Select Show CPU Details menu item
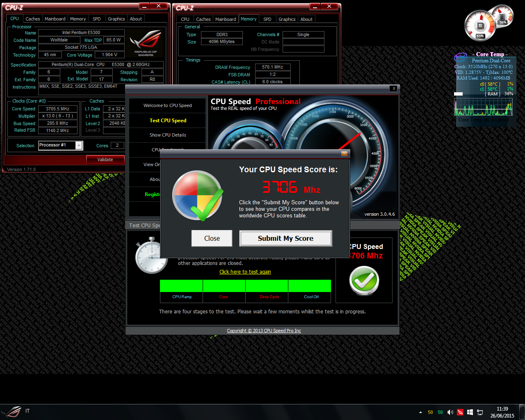Screen dimensions: 525x420 [167, 135]
